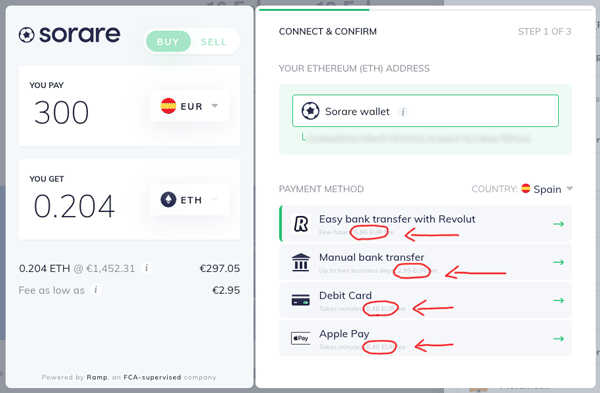Click the Sorare football logo icon
The width and height of the screenshot is (600, 393).
pyautogui.click(x=26, y=35)
